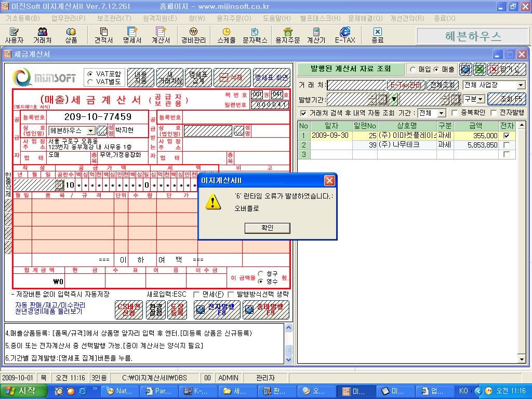Open the 작성 date calendar icon on invoice
532x399 pixels.
[59, 185]
